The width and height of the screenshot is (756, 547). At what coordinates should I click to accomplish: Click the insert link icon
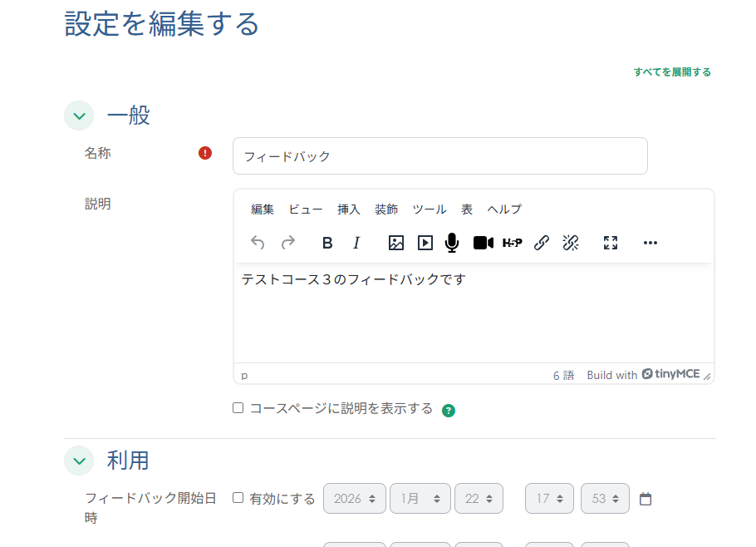pos(542,243)
